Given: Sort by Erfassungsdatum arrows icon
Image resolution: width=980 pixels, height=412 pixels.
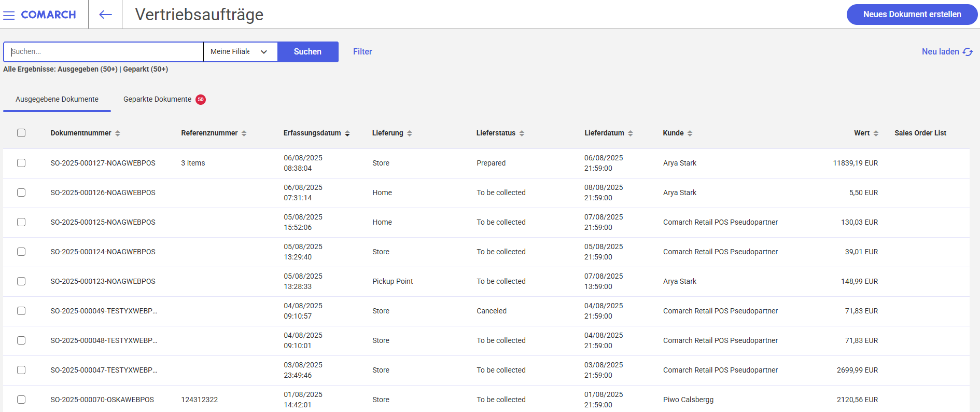Looking at the screenshot, I should click(347, 133).
